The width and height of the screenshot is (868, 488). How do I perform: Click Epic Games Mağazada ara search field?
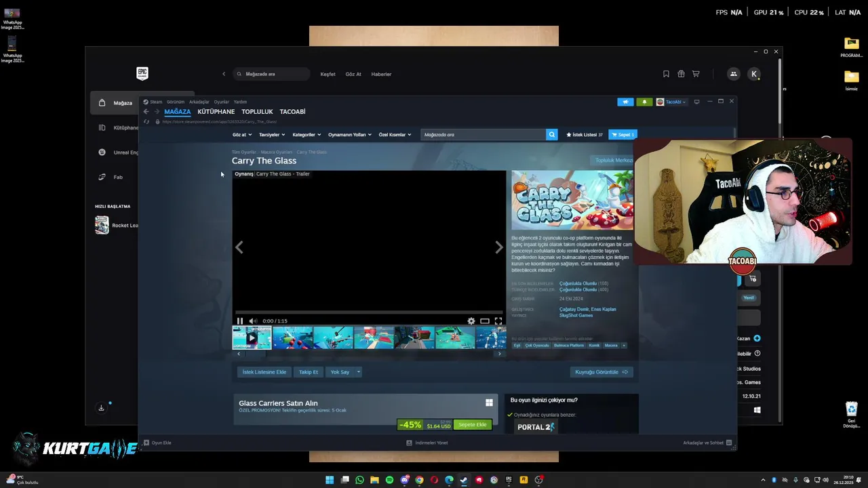pos(271,74)
